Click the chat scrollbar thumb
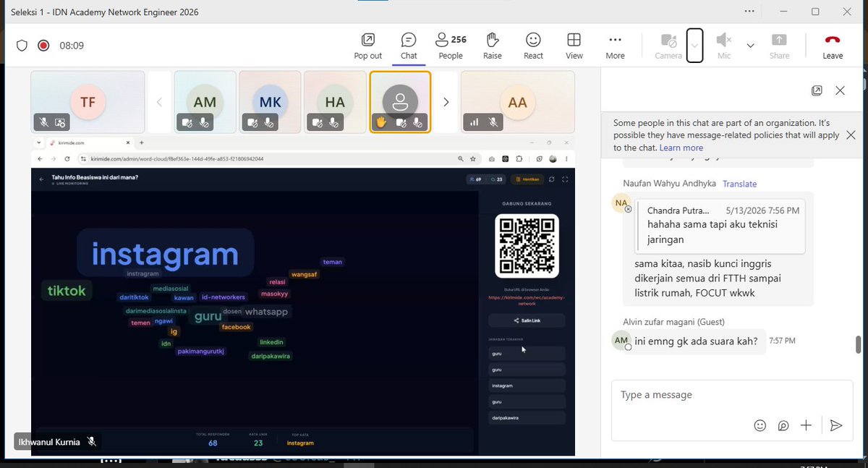This screenshot has width=868, height=468. click(x=859, y=344)
